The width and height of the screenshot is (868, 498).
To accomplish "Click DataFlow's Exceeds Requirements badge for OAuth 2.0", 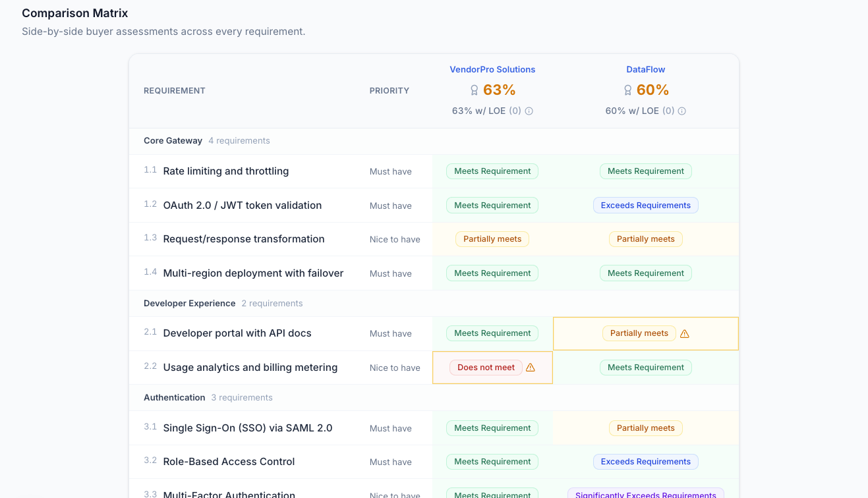I will click(x=646, y=206).
